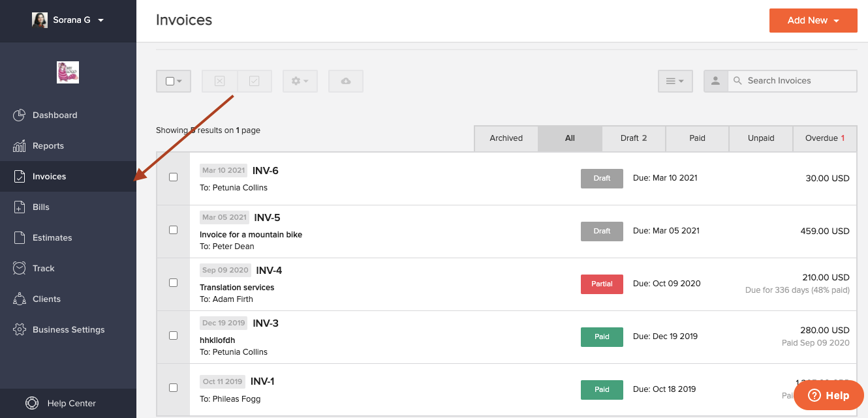Click the orange Help button

coord(829,395)
